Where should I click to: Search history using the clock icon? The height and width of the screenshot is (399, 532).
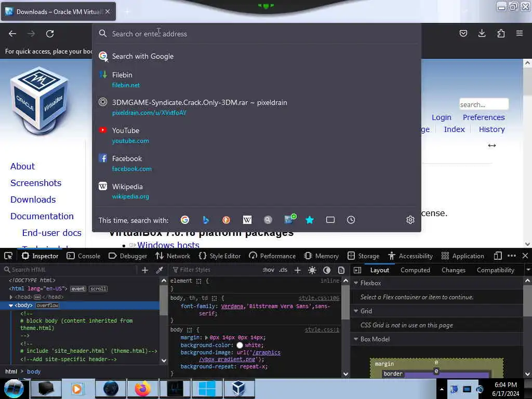(x=351, y=220)
